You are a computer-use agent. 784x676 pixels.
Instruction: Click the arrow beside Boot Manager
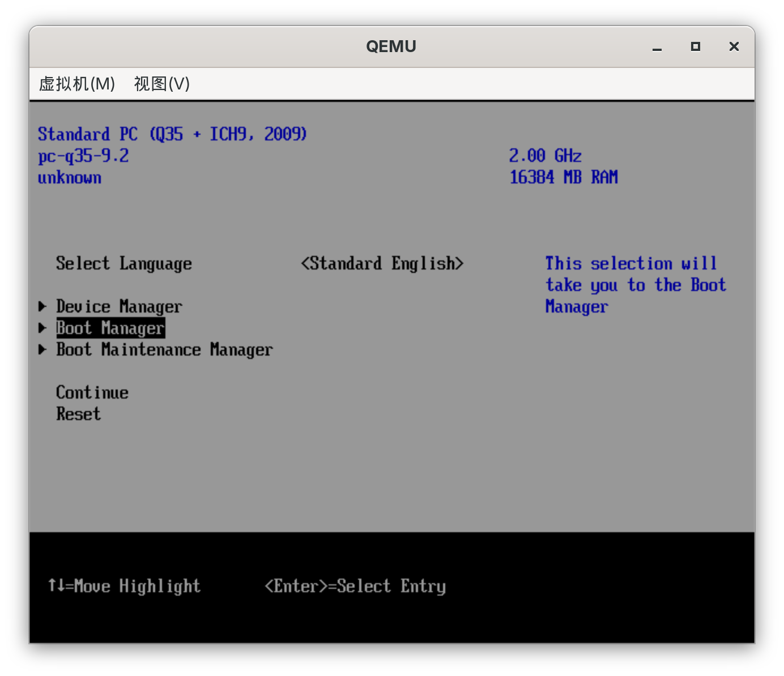click(x=42, y=328)
